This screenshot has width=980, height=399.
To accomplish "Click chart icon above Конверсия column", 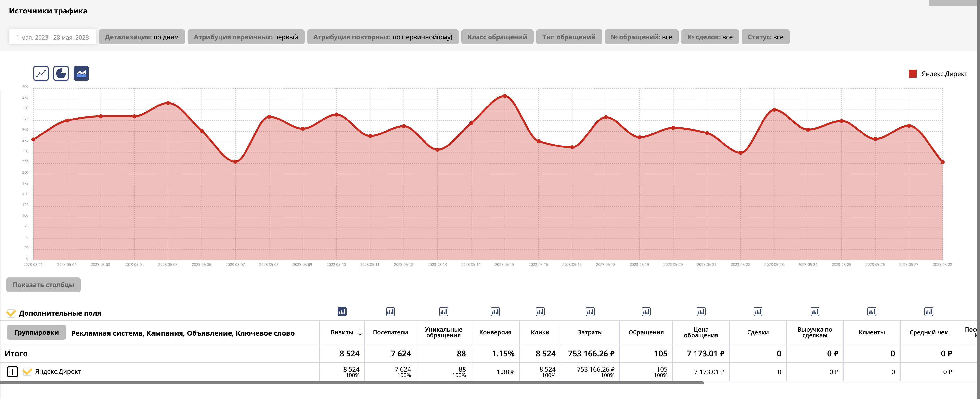I will tap(495, 312).
